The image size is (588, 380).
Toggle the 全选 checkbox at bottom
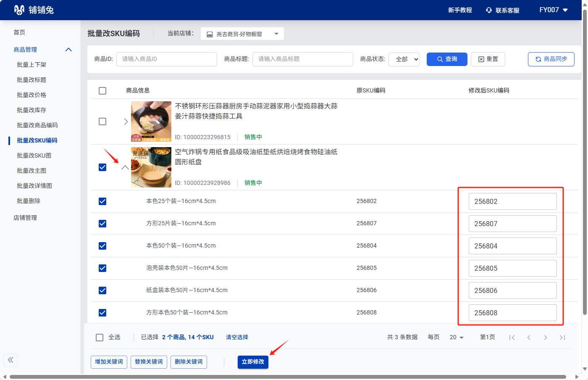click(100, 338)
